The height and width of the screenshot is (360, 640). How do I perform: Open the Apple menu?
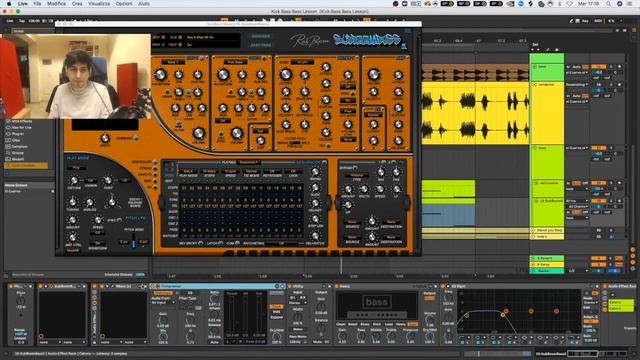pos(9,4)
